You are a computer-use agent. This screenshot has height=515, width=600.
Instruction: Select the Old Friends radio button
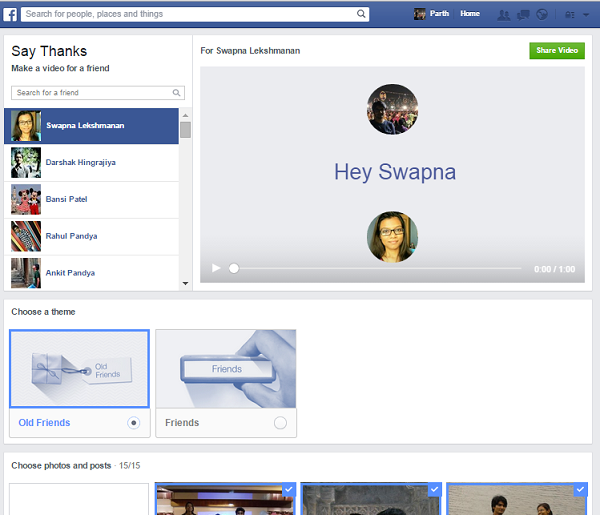(x=134, y=423)
